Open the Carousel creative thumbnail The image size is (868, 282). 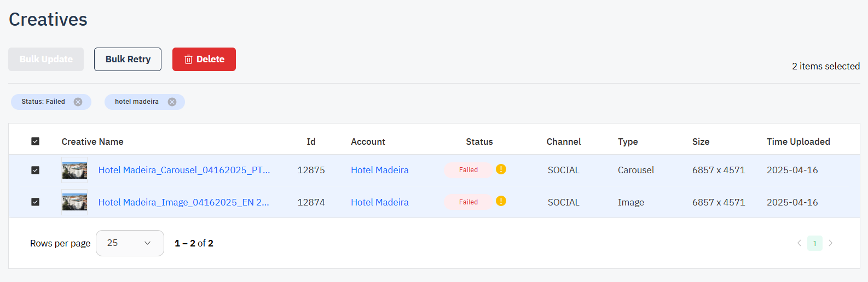click(x=74, y=170)
